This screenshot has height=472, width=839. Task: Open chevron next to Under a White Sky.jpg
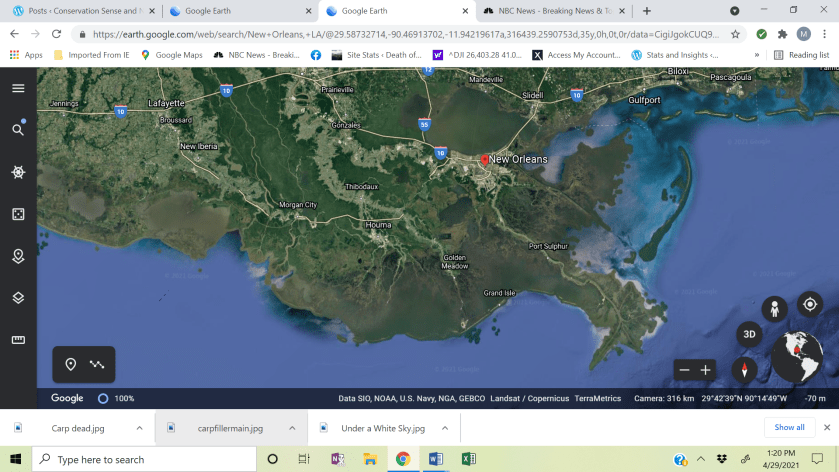[446, 428]
